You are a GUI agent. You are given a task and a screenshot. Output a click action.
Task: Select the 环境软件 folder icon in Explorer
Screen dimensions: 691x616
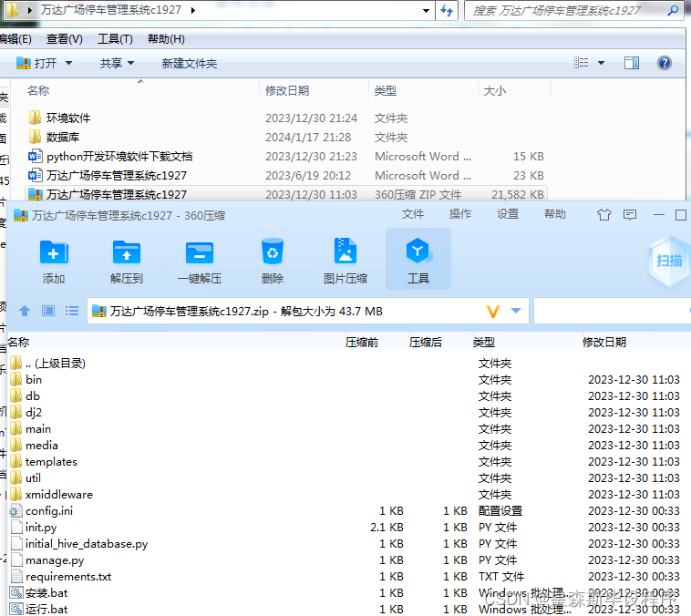pos(35,118)
